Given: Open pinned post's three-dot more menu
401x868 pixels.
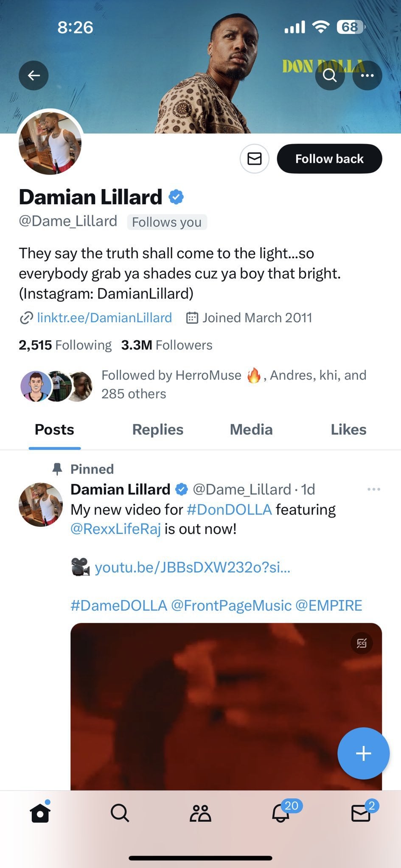Looking at the screenshot, I should click(373, 490).
